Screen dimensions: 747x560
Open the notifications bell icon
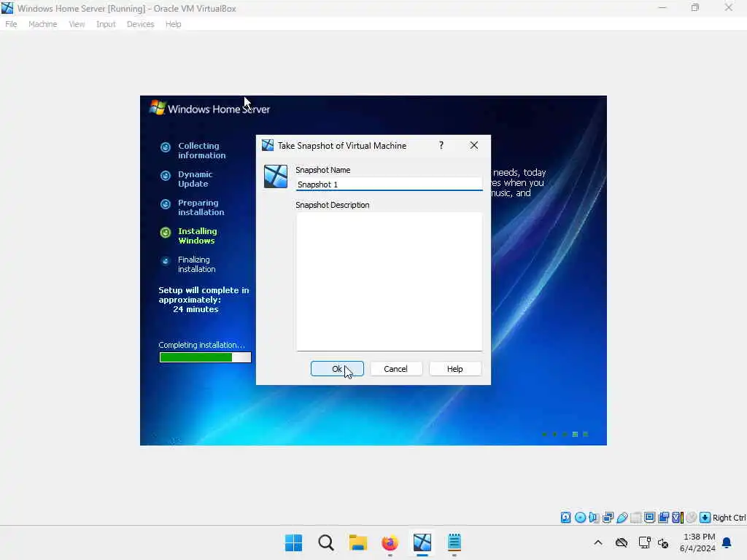click(727, 542)
